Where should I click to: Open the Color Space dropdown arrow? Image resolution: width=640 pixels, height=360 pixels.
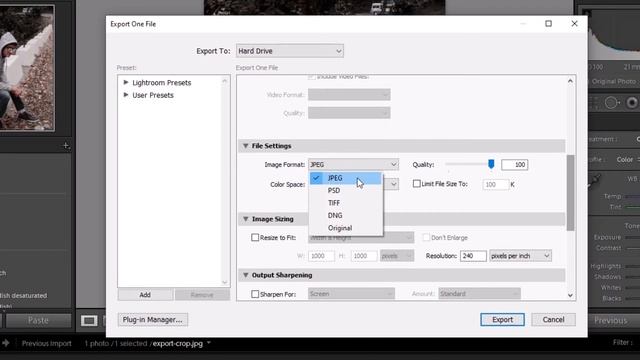(393, 184)
